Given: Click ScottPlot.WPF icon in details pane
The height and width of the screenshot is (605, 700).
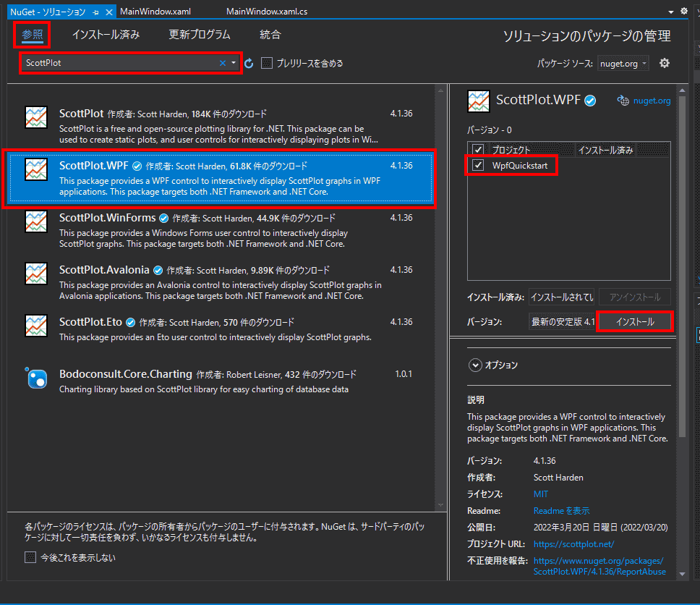Looking at the screenshot, I should (479, 101).
